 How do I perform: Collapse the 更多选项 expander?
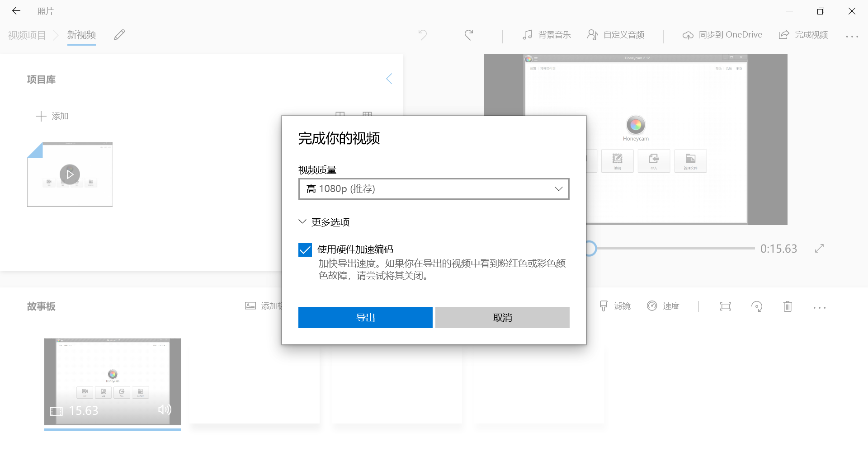point(324,222)
